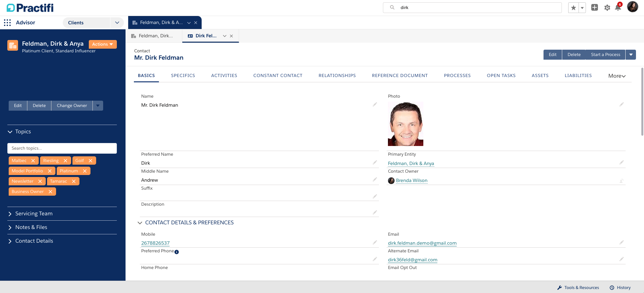Click mobile number 2678826537 link

[x=155, y=243]
